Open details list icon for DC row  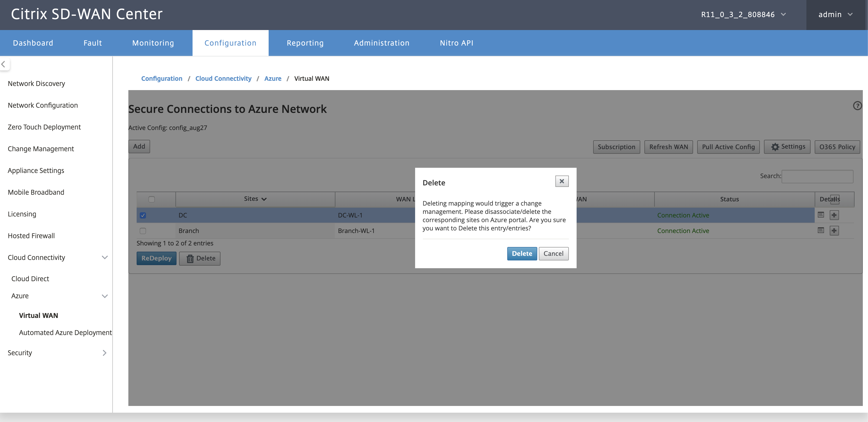pos(821,215)
